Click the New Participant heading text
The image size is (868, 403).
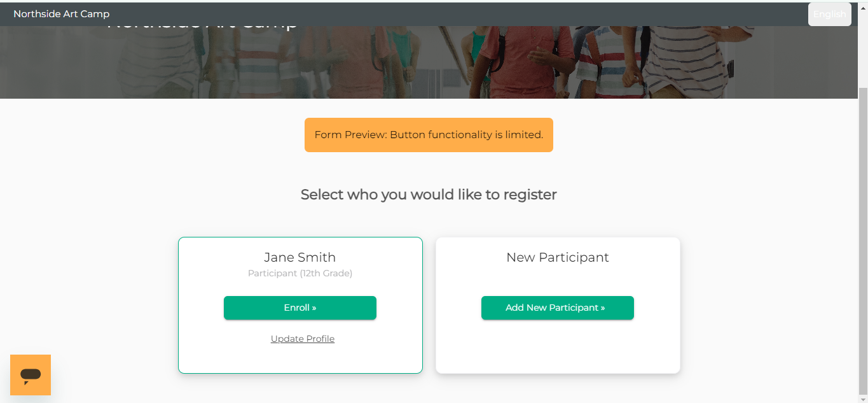tap(558, 257)
